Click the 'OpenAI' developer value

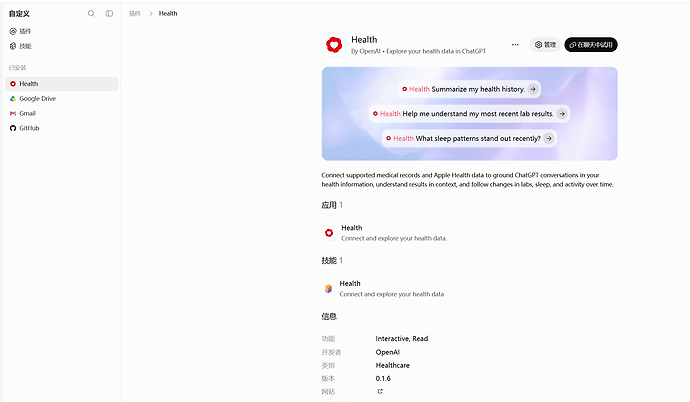pos(388,352)
